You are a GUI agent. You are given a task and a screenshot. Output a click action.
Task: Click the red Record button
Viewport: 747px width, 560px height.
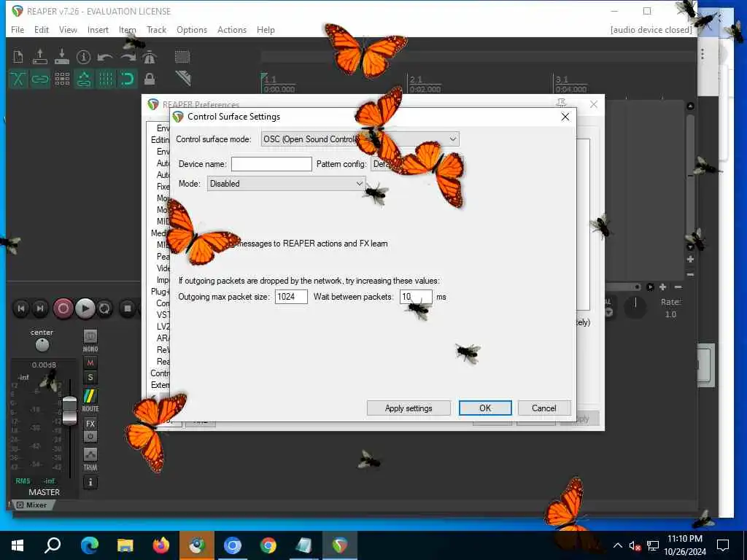pyautogui.click(x=63, y=308)
